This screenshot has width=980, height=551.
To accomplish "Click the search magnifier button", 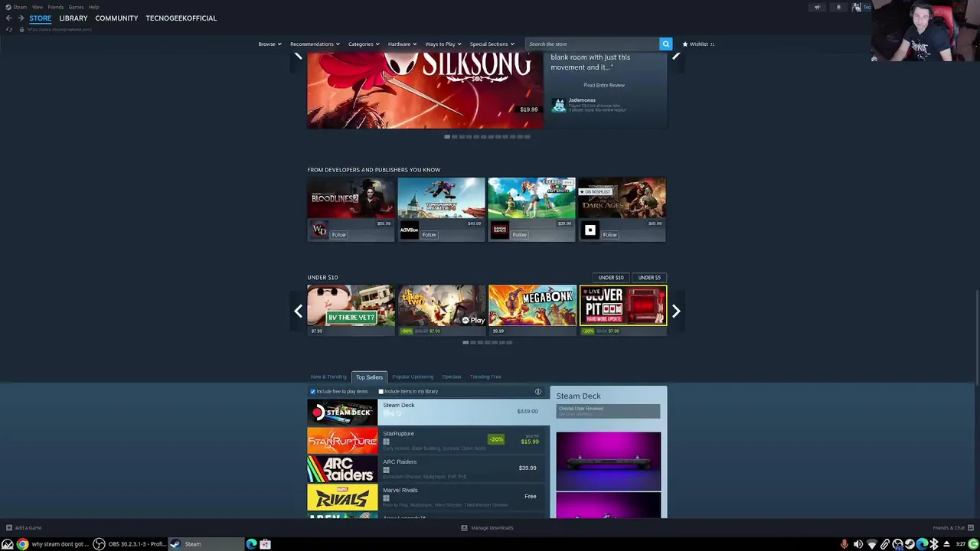I will 665,44.
